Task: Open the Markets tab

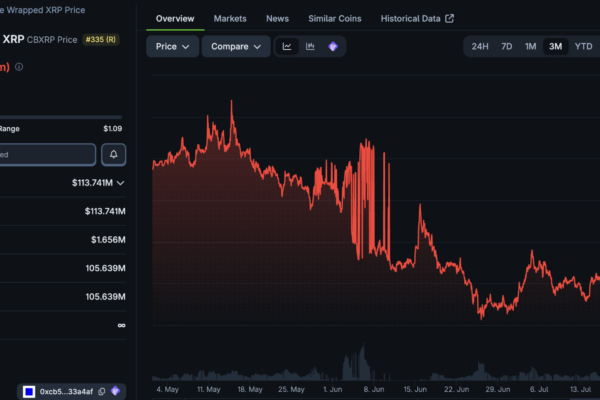Action: [x=230, y=18]
